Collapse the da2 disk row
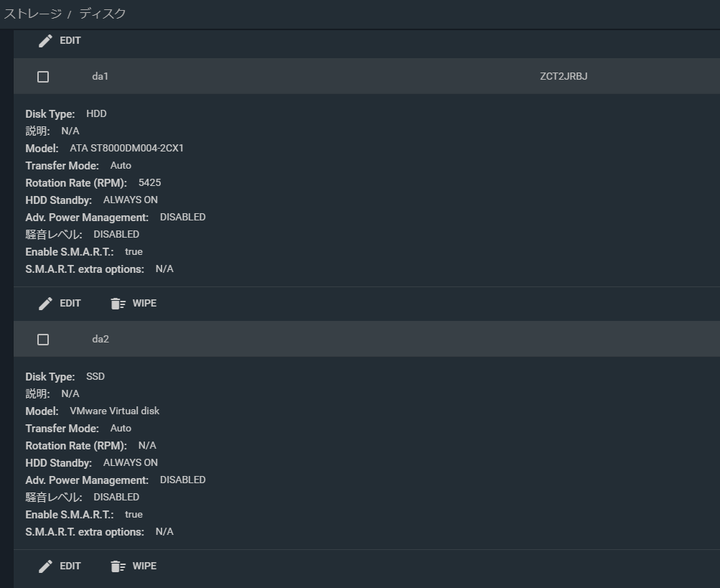720x588 pixels. 366,339
